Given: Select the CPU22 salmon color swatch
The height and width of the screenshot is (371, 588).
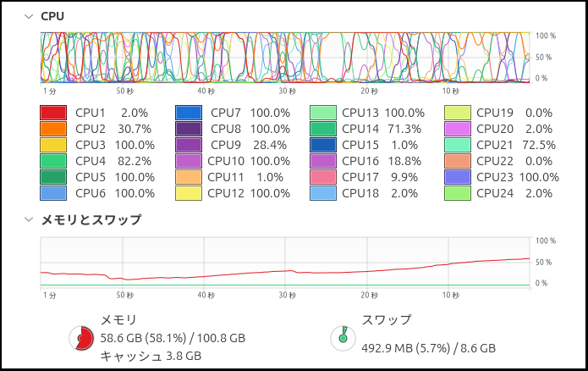Looking at the screenshot, I should tap(457, 161).
